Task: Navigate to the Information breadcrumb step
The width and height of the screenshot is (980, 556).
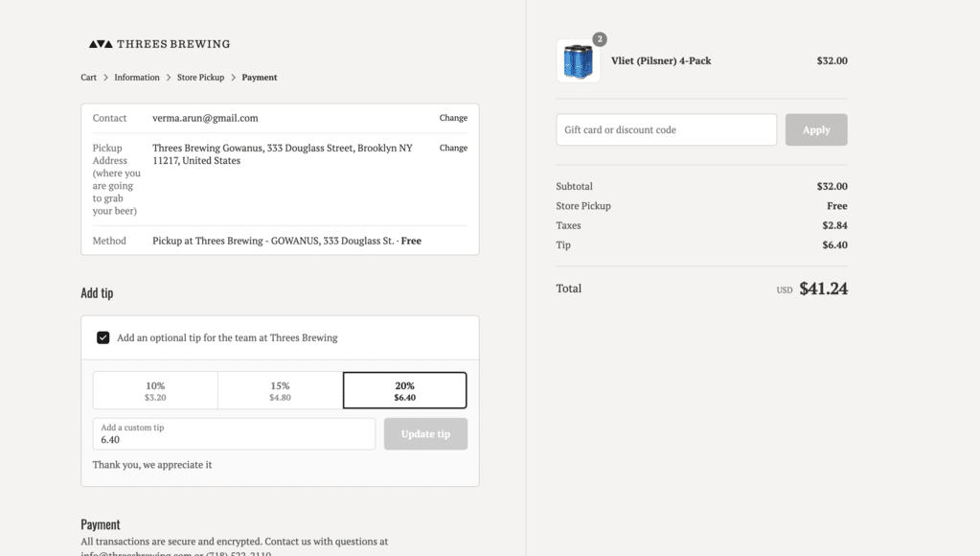Action: coord(137,78)
